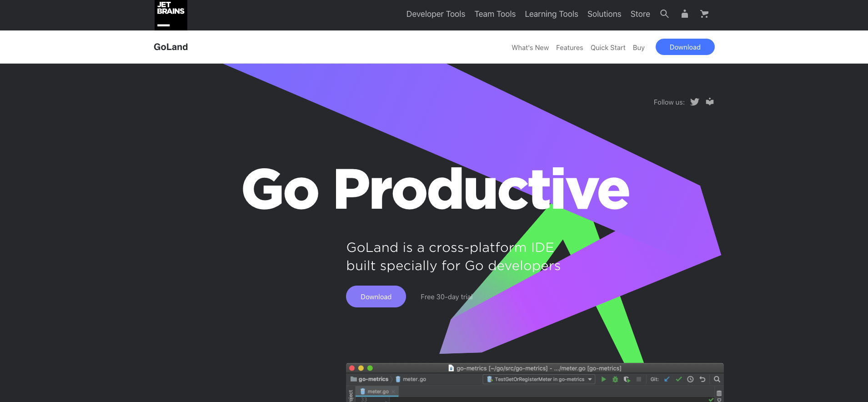Click green maximize dot of IDE window
The height and width of the screenshot is (402, 868).
370,368
